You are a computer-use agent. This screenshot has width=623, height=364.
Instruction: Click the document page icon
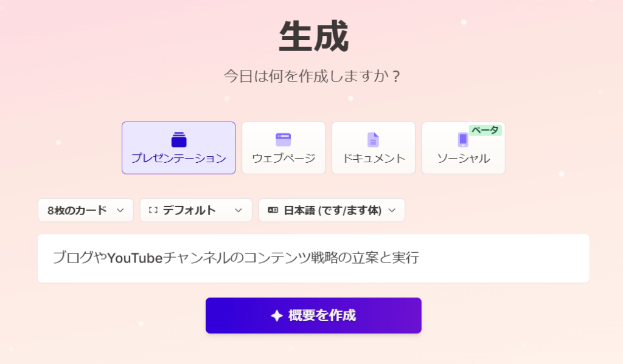[373, 140]
